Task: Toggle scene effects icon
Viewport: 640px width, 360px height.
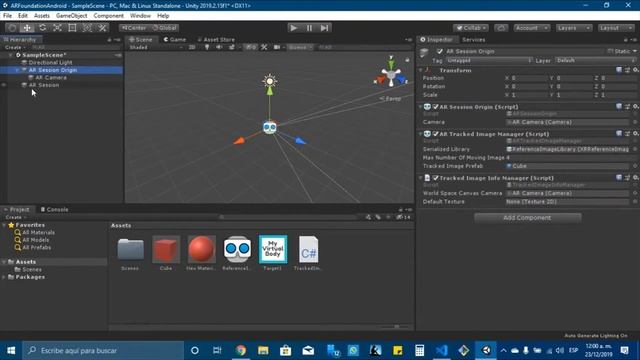Action: [232, 47]
